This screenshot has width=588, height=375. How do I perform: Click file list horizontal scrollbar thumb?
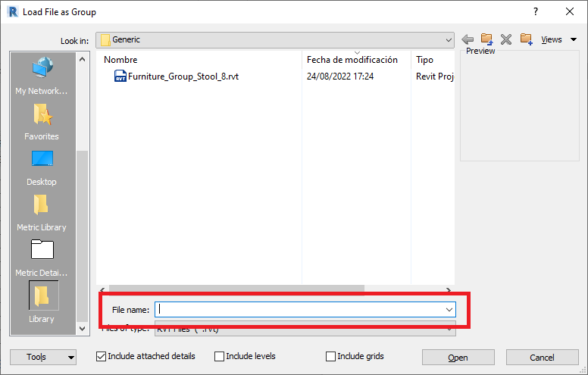pyautogui.click(x=236, y=289)
